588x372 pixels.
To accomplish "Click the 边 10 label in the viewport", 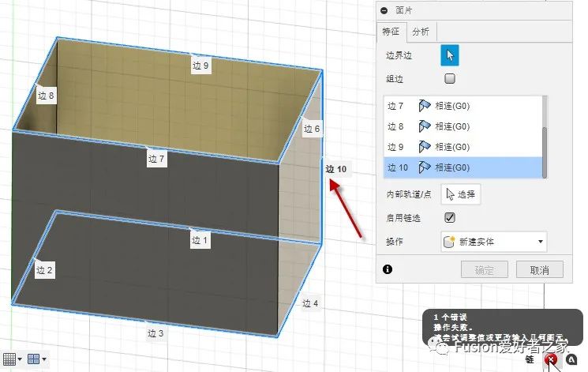I will [336, 169].
